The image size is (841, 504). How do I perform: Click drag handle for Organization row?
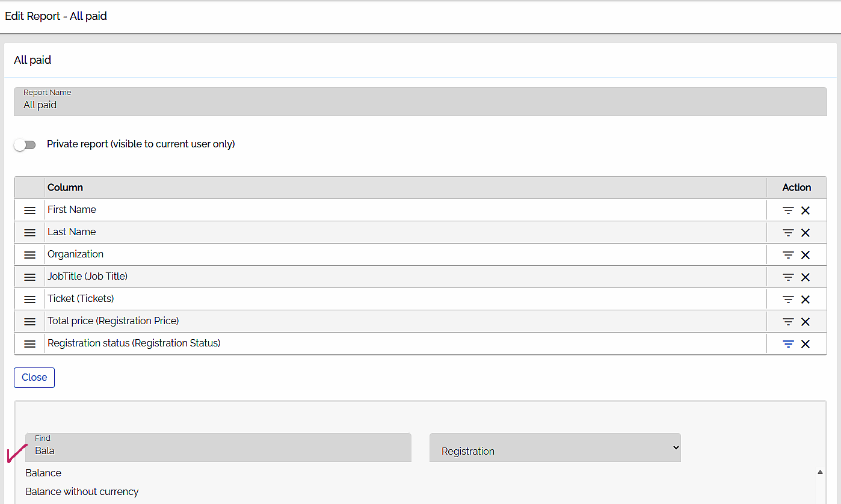(29, 255)
